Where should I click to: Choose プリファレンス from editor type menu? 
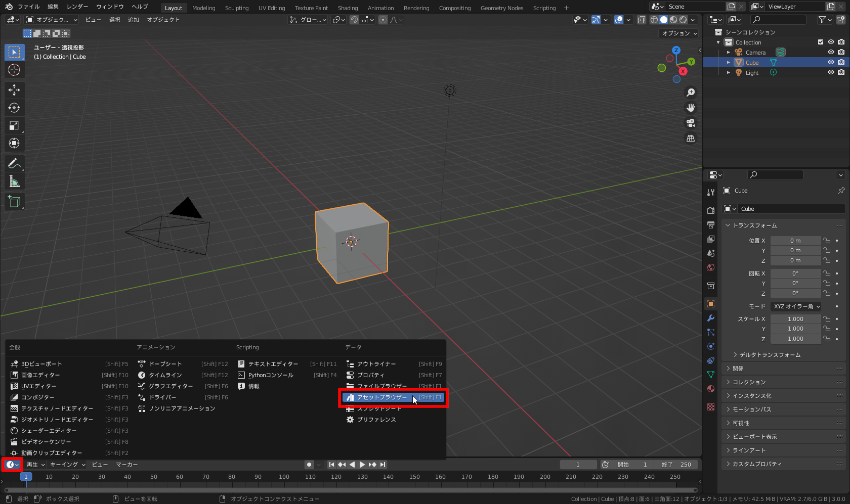(393, 420)
